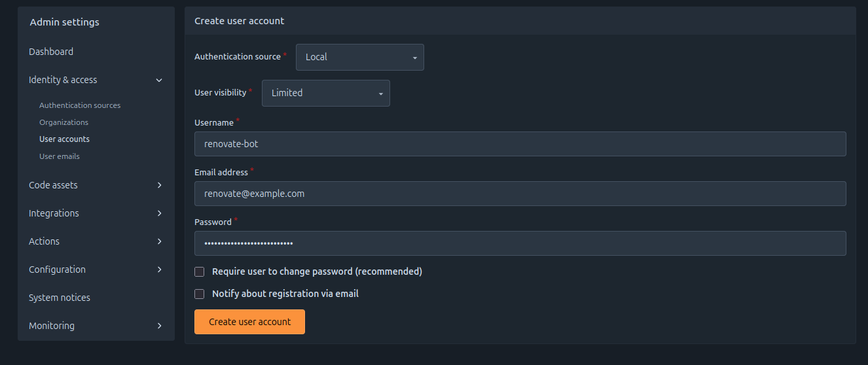
Task: Click into the Email address field
Action: tap(520, 194)
